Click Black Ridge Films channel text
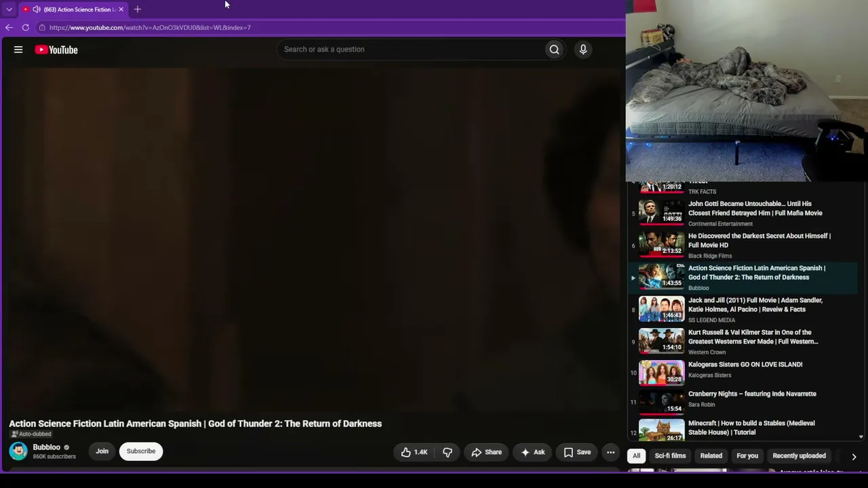The width and height of the screenshot is (868, 488). (x=710, y=256)
